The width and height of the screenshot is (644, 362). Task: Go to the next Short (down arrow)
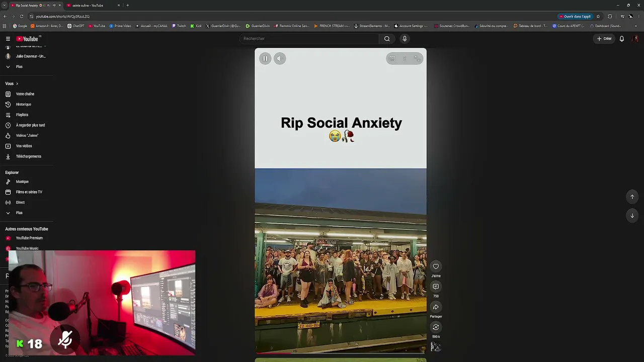632,215
